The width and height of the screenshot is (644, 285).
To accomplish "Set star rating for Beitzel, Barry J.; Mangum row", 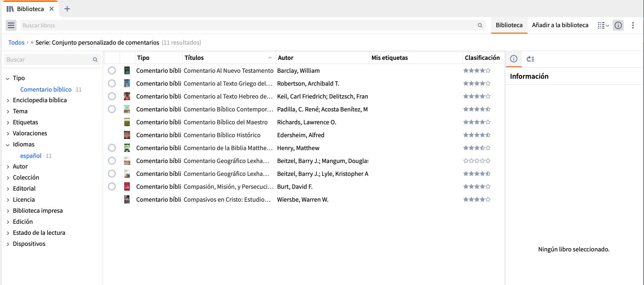I will point(477,161).
